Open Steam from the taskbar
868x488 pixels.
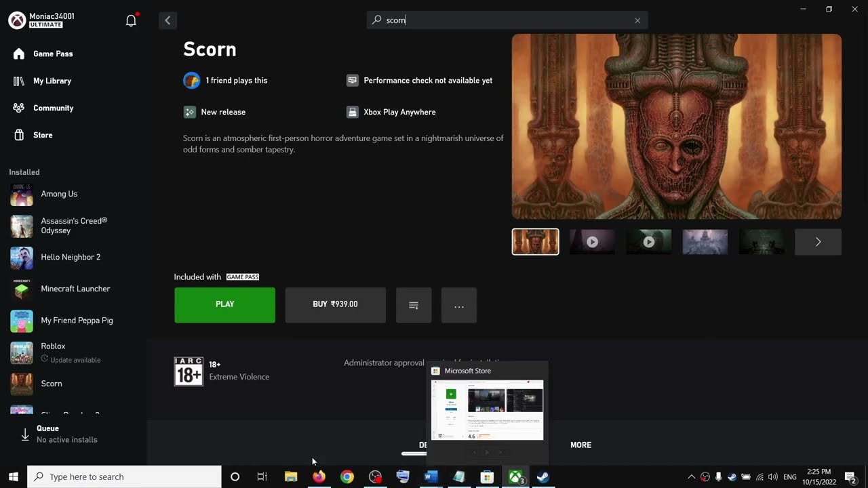[543, 477]
